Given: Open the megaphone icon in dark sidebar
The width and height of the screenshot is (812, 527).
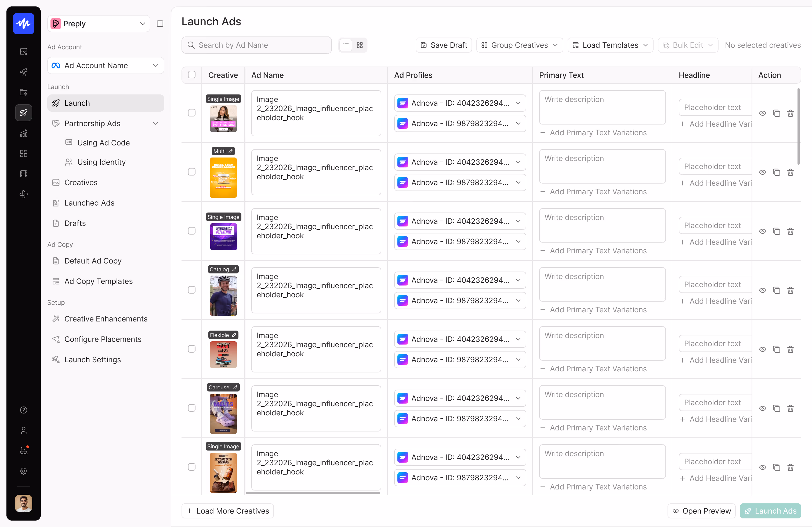Looking at the screenshot, I should click(x=24, y=72).
